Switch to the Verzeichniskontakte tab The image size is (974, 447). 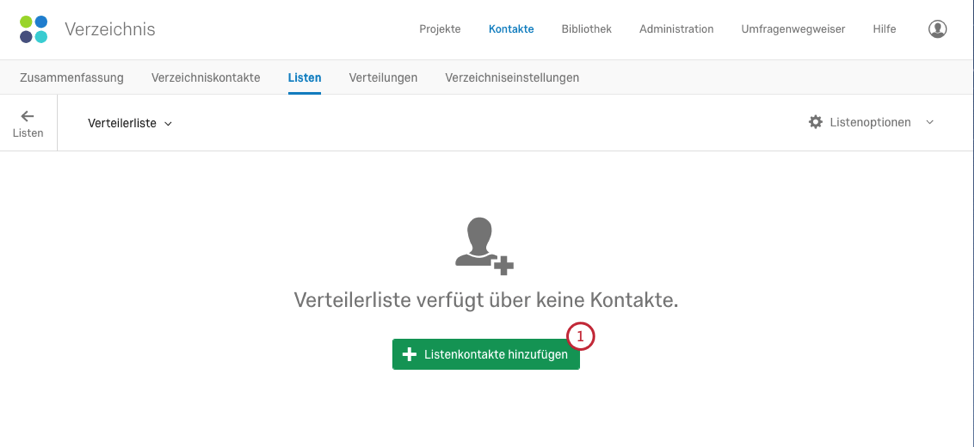(206, 78)
